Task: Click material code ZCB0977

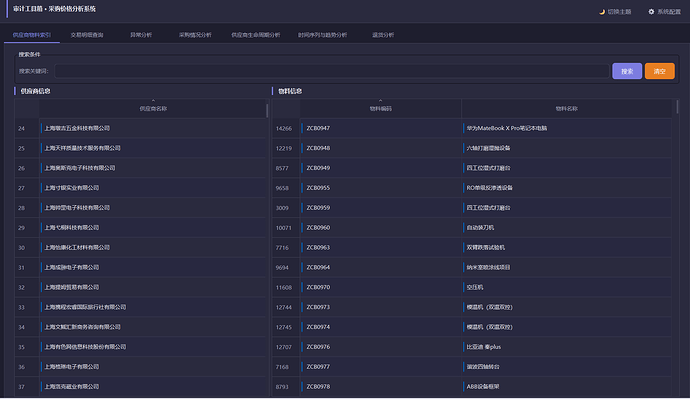Action: pyautogui.click(x=318, y=367)
